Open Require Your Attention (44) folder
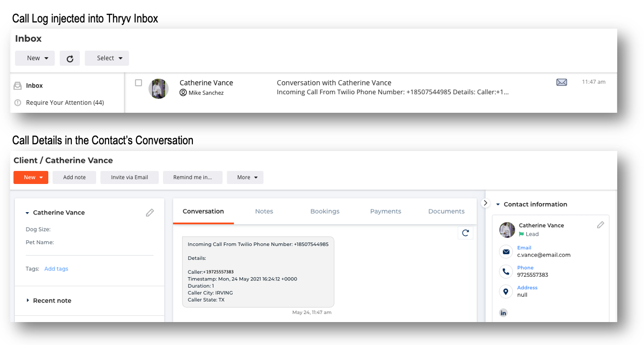The height and width of the screenshot is (345, 644). click(x=65, y=102)
